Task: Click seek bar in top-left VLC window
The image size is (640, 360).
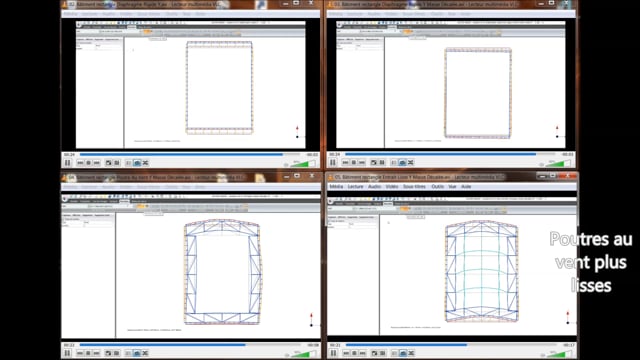Action: click(191, 155)
